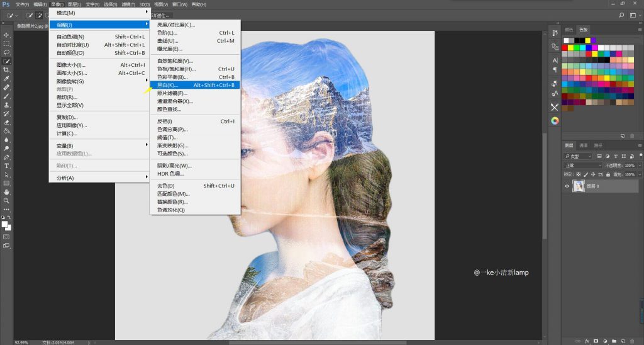This screenshot has width=644, height=345.
Task: Select the Lasso tool
Action: point(6,52)
